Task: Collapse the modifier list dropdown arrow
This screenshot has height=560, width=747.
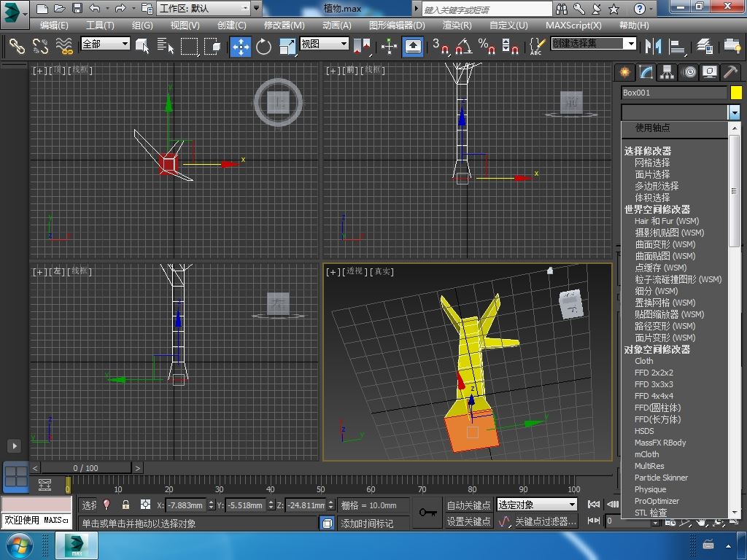Action: 734,113
